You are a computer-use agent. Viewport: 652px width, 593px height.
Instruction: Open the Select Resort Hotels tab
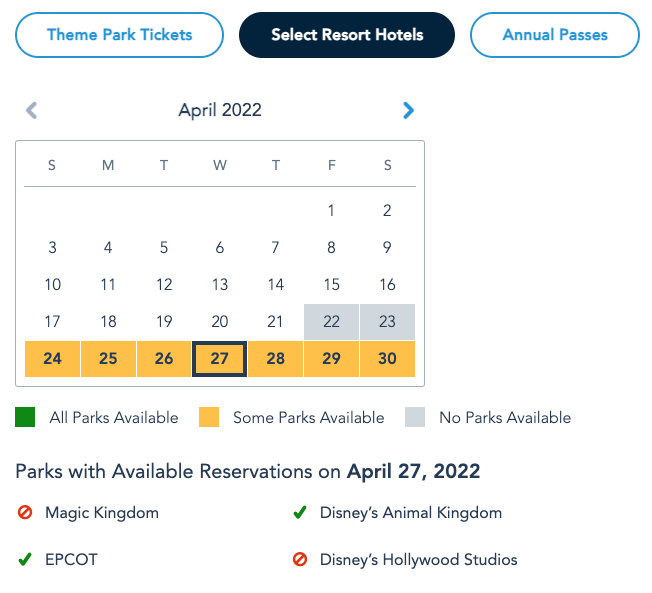point(347,35)
